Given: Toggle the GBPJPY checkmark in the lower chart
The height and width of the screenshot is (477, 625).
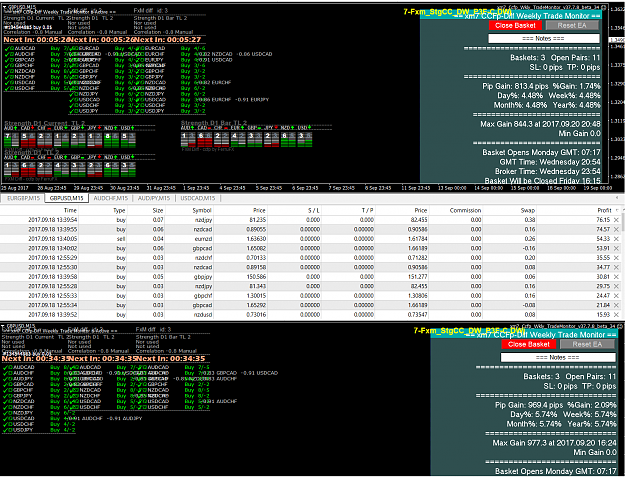Looking at the screenshot, I should pos(6,396).
